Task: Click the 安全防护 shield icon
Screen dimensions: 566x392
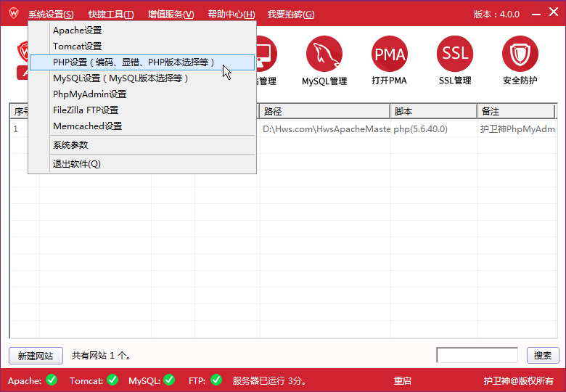Action: click(x=520, y=54)
